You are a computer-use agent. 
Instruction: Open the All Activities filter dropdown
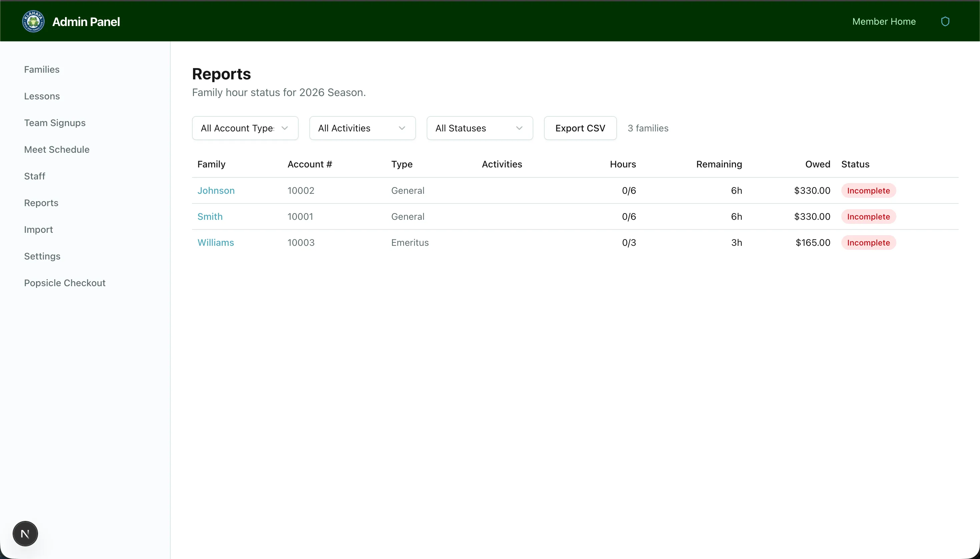coord(362,128)
